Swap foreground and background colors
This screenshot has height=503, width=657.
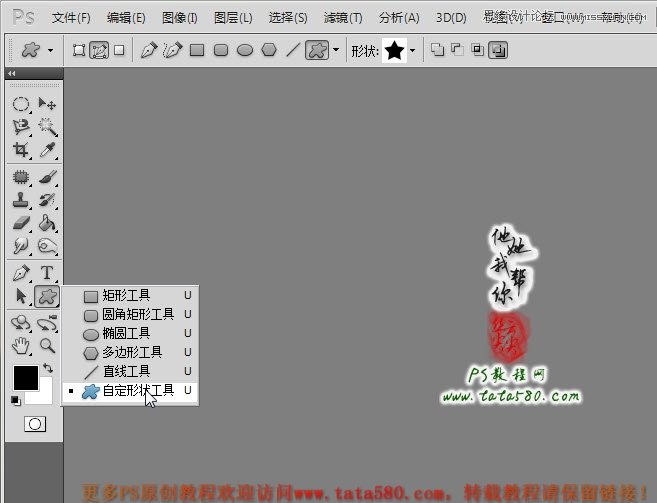(x=48, y=368)
